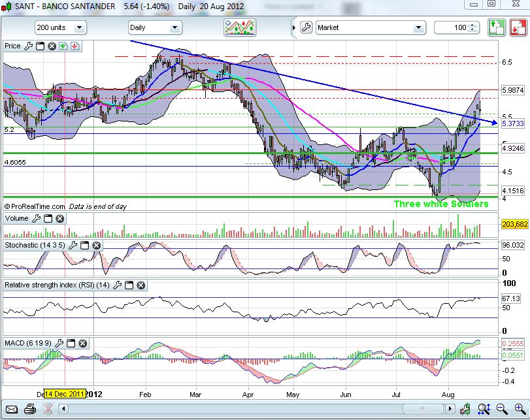Collapse the trading panel arrow beside the wrench
Image resolution: width=530 pixels, height=420 pixels.
pos(293,27)
